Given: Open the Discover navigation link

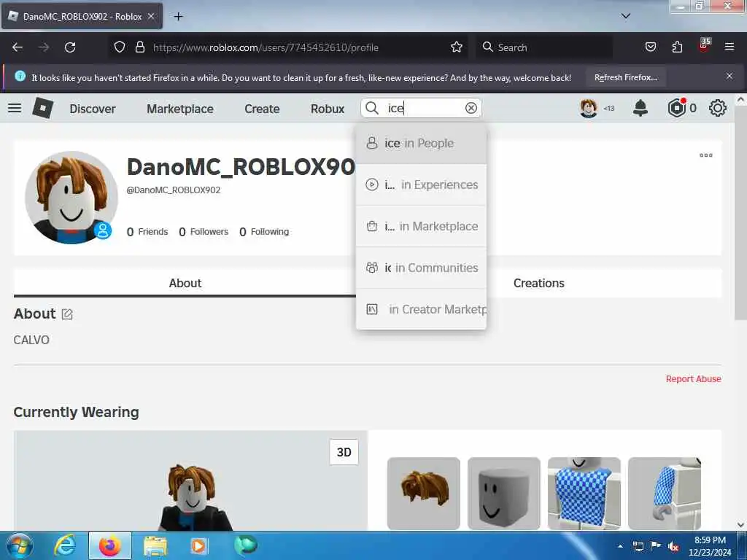Looking at the screenshot, I should click(x=93, y=109).
